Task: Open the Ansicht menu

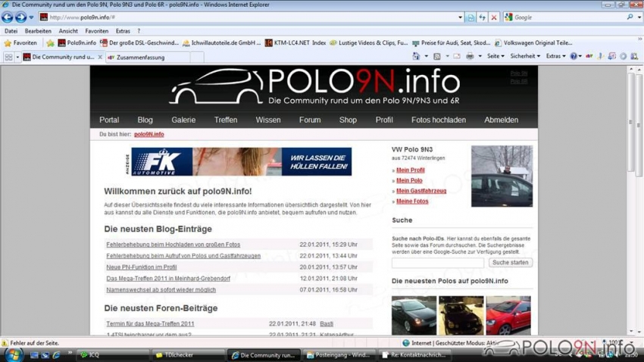Action: [x=68, y=31]
